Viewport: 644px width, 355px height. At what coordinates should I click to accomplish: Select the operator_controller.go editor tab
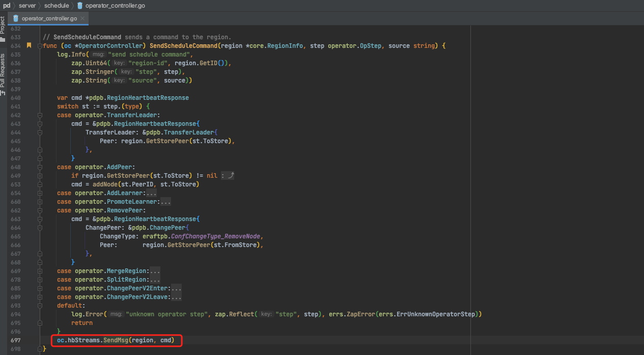tap(49, 18)
